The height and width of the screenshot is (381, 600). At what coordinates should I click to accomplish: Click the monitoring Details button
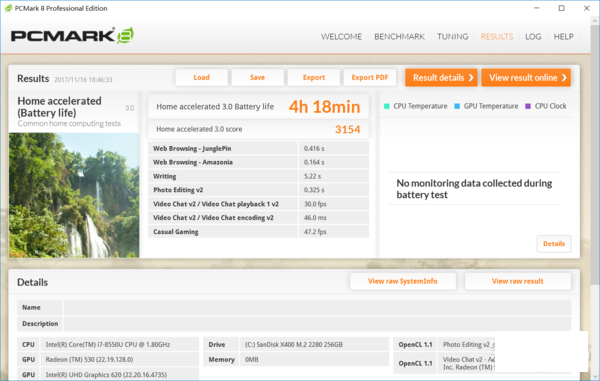tap(554, 244)
